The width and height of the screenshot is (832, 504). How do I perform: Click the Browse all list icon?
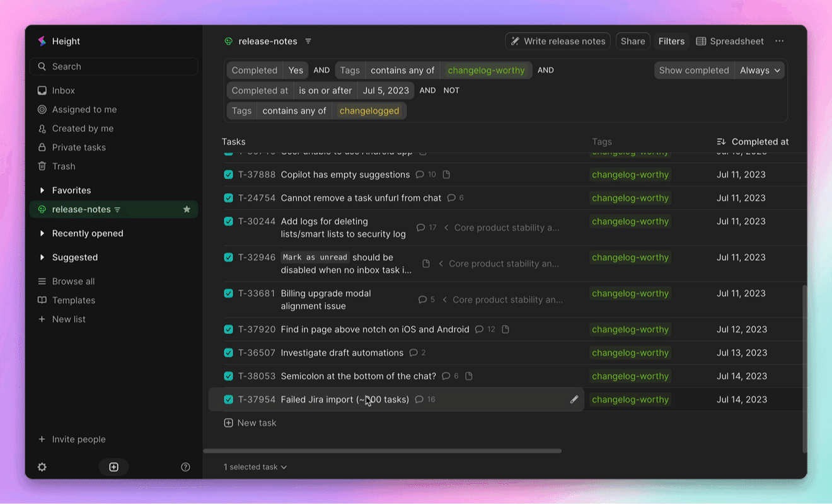pos(42,282)
